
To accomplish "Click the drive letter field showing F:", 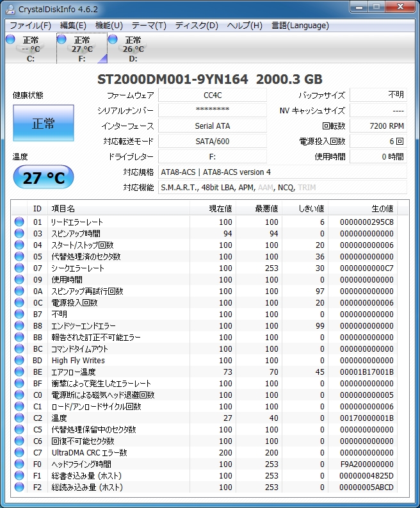I will (x=213, y=156).
